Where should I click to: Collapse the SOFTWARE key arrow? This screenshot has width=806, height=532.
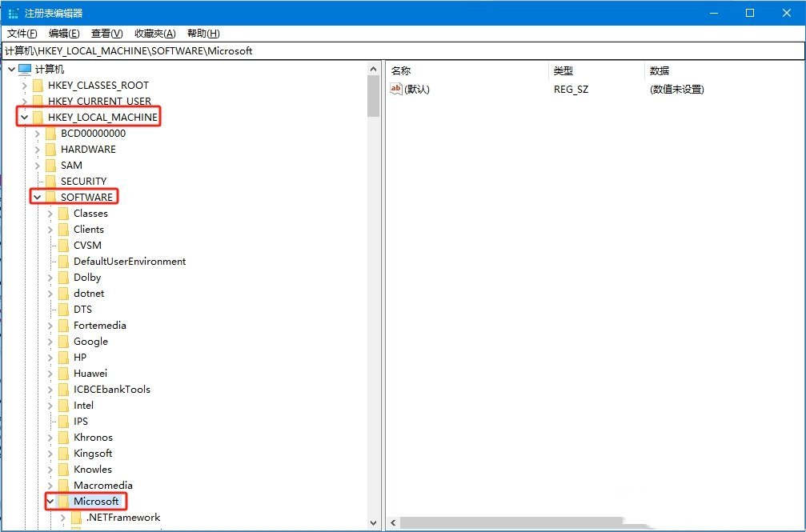[x=37, y=198]
